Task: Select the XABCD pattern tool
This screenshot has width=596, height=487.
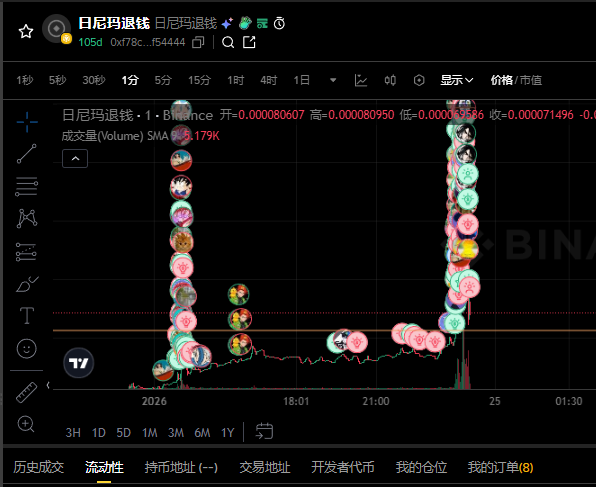Action: pyautogui.click(x=27, y=219)
